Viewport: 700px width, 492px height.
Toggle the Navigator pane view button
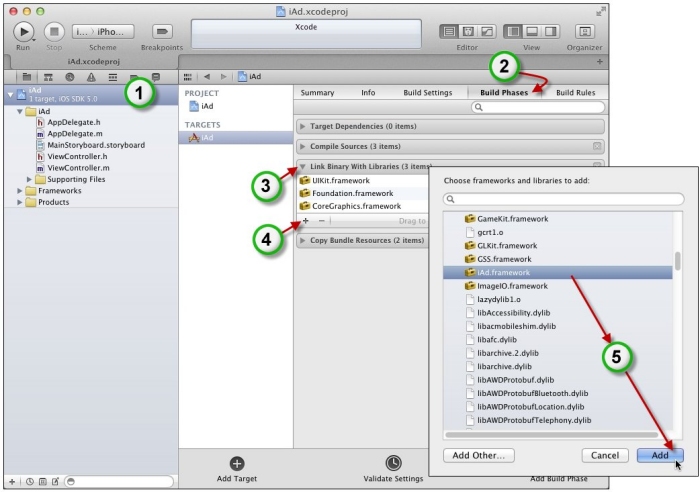513,32
